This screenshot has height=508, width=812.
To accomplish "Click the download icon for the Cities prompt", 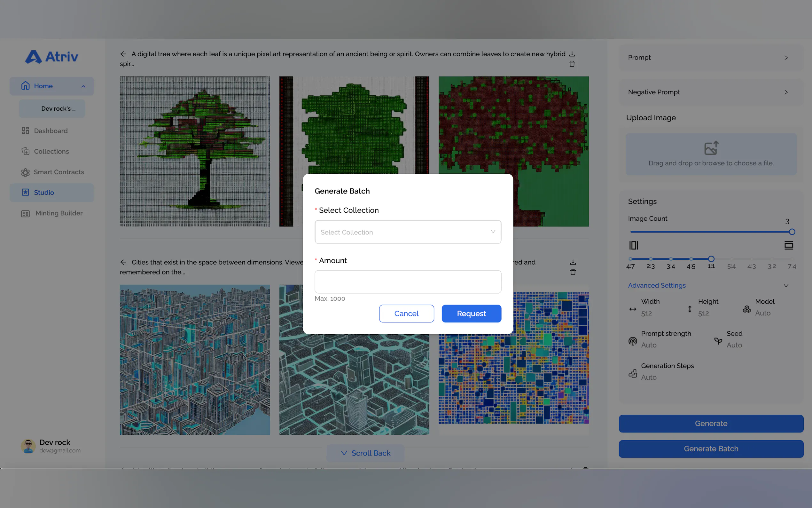I will [573, 262].
